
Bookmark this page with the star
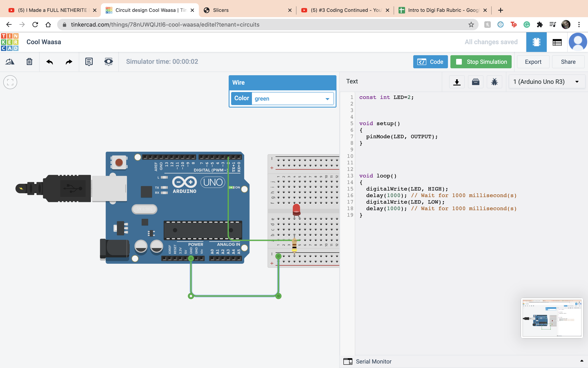coord(471,25)
